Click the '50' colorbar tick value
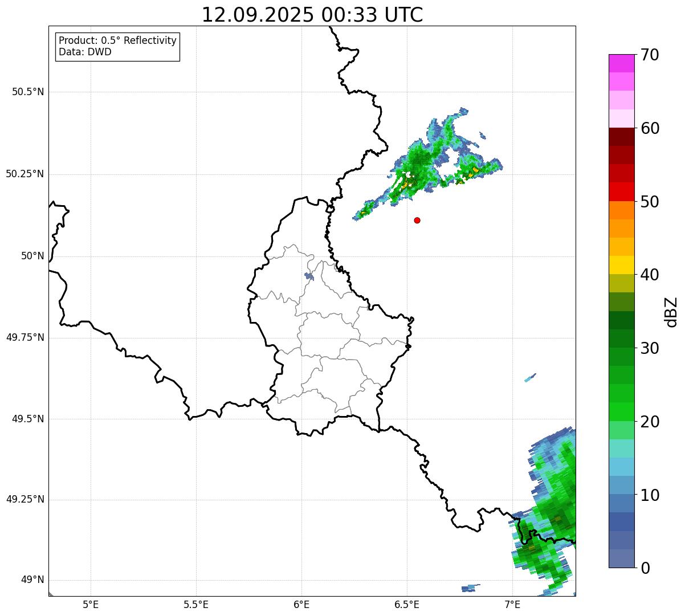 click(x=650, y=202)
